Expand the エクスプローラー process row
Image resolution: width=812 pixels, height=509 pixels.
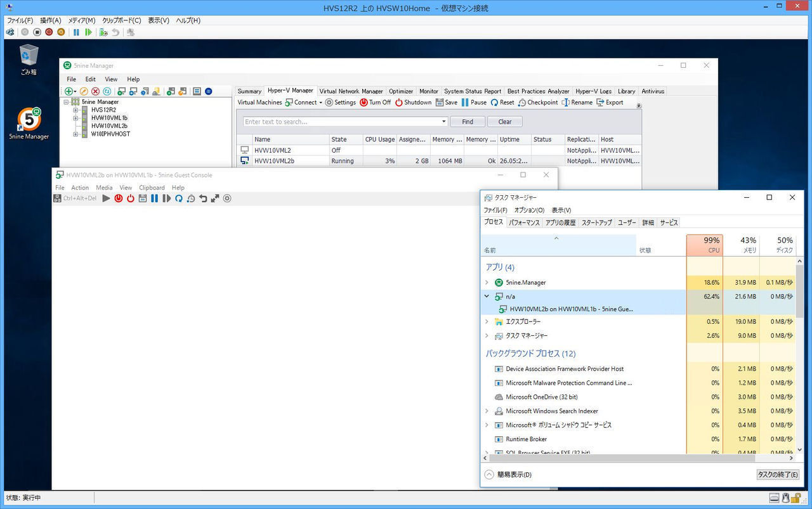(487, 322)
